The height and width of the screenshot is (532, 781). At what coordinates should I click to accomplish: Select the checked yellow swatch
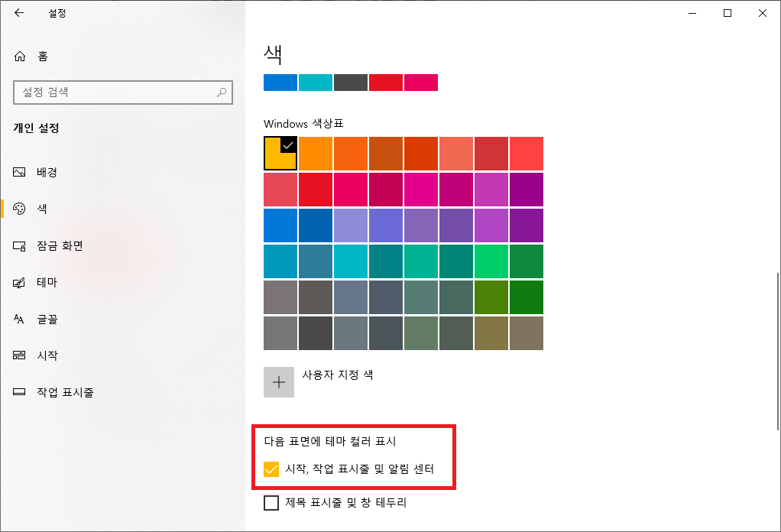[280, 154]
